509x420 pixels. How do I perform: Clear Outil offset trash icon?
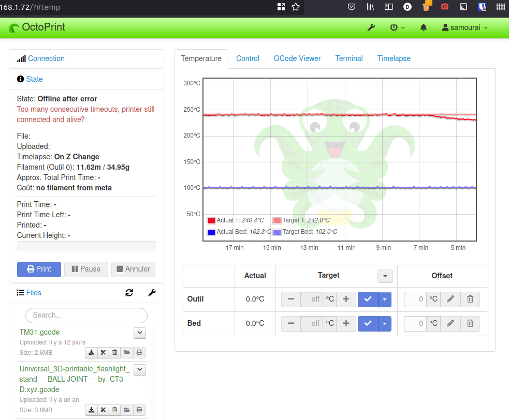[470, 299]
